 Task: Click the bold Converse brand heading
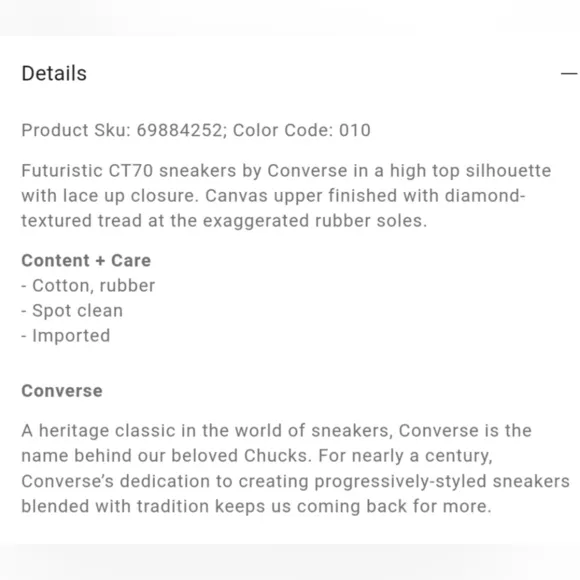[62, 391]
